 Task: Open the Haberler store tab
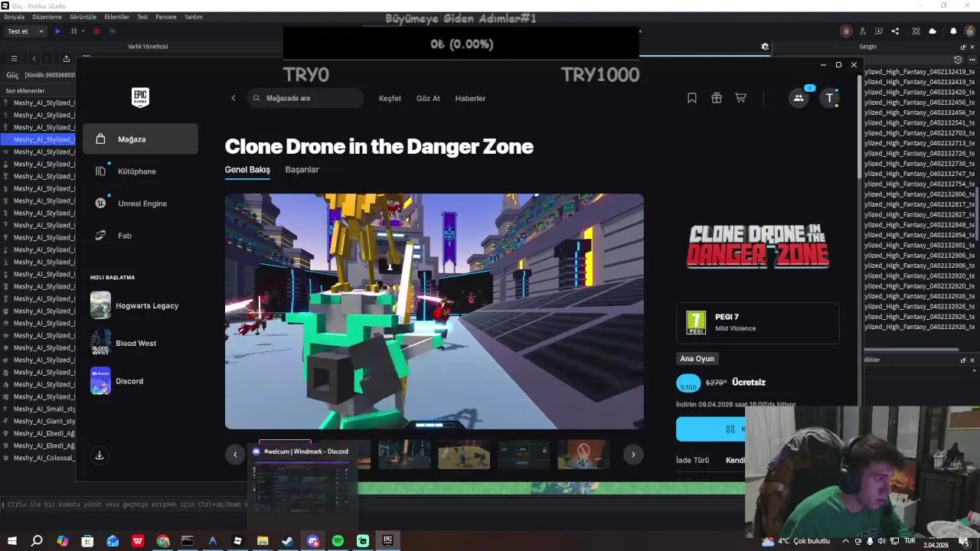(470, 98)
